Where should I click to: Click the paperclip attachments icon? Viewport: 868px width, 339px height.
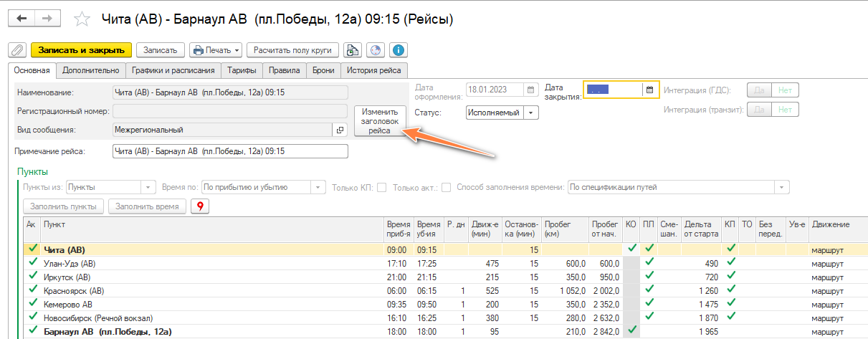tap(17, 50)
